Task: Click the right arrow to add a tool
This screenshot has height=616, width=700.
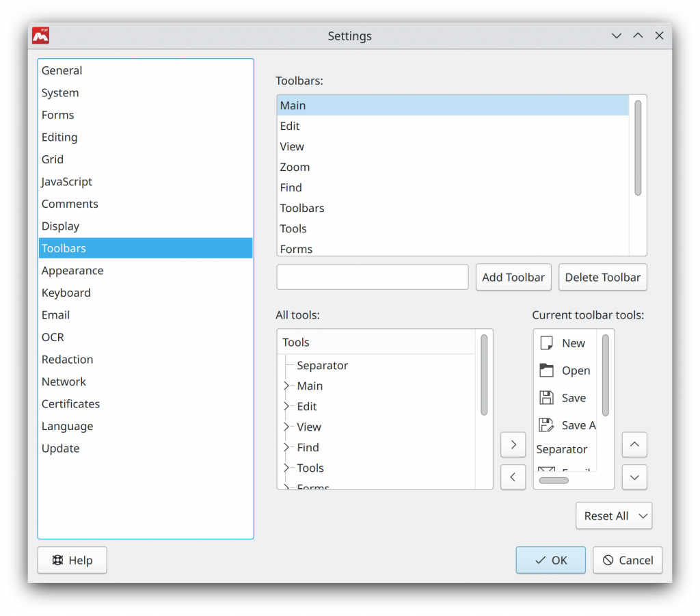Action: tap(513, 444)
